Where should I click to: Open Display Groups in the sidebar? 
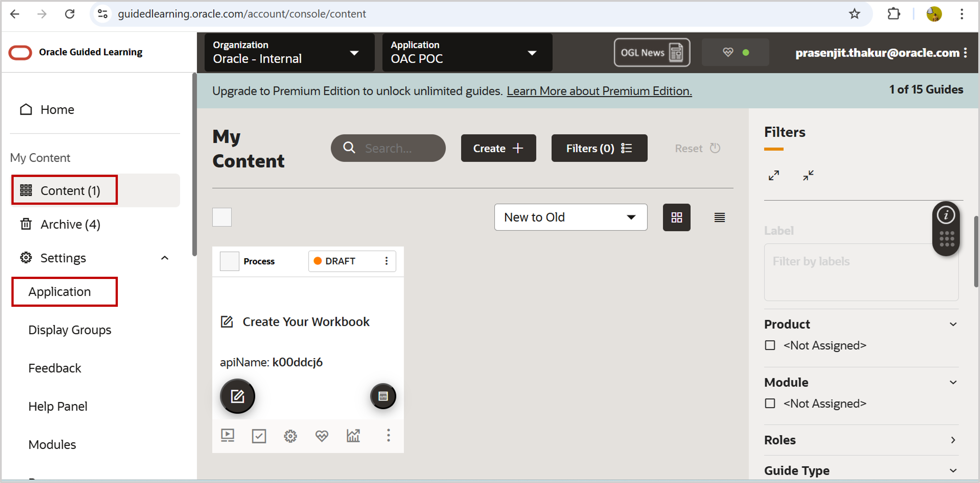pos(70,330)
